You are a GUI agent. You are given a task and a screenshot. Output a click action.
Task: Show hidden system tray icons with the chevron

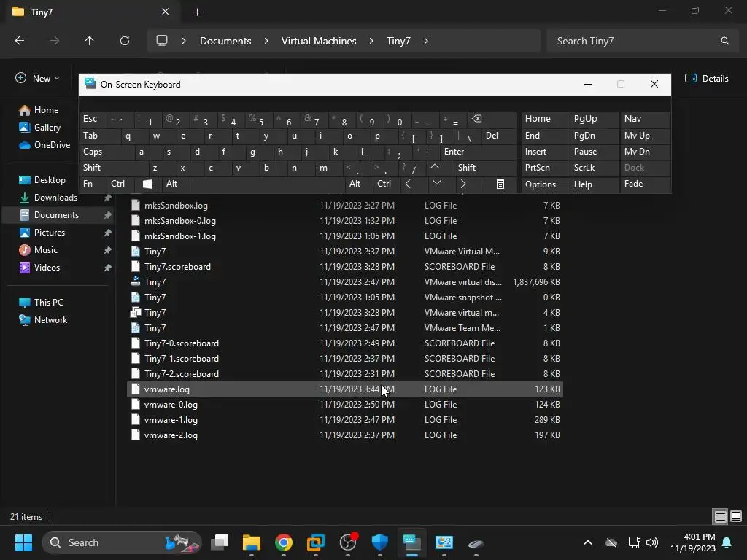588,542
